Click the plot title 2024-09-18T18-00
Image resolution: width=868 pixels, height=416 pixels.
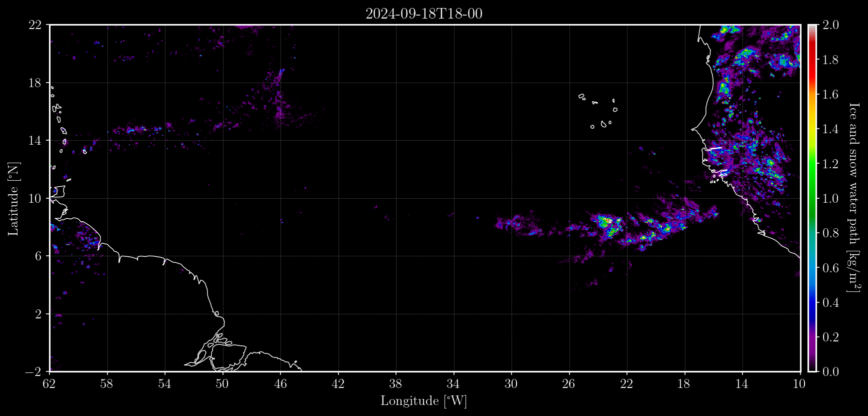(424, 14)
